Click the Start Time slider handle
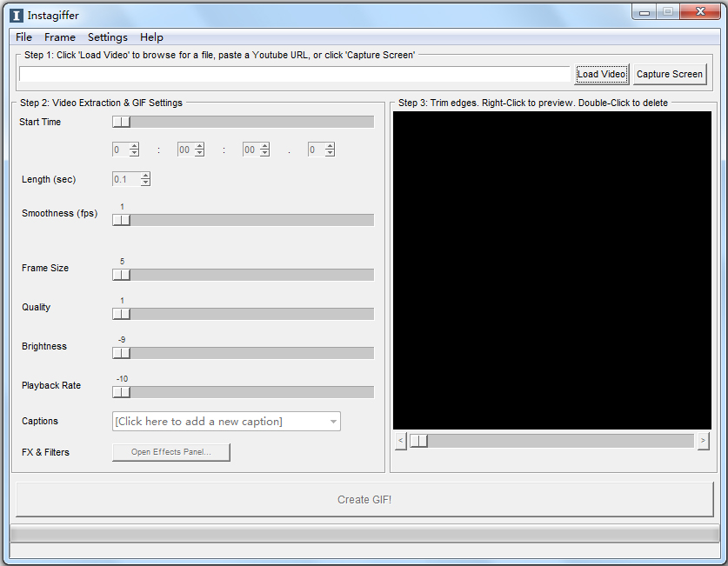The width and height of the screenshot is (728, 566). 121,122
